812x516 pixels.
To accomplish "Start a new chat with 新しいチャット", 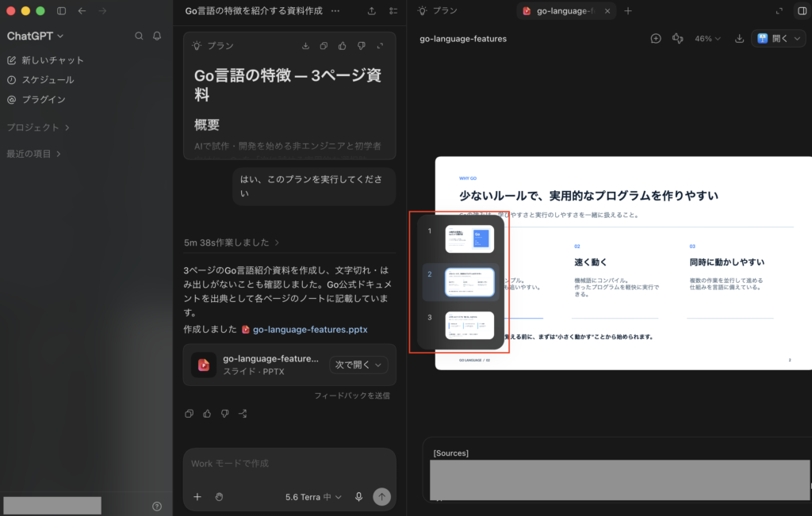I will (45, 60).
